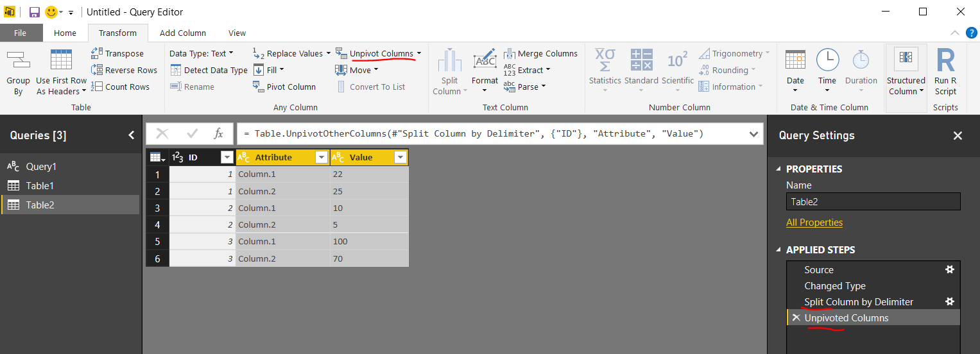The width and height of the screenshot is (980, 354).
Task: Close the Query Settings pane
Action: [958, 135]
